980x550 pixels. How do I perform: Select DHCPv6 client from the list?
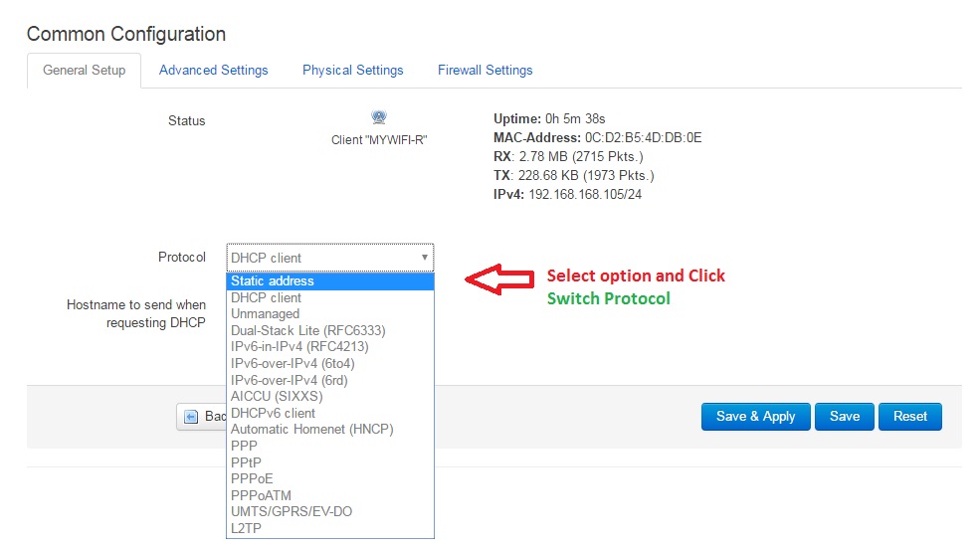pyautogui.click(x=273, y=413)
